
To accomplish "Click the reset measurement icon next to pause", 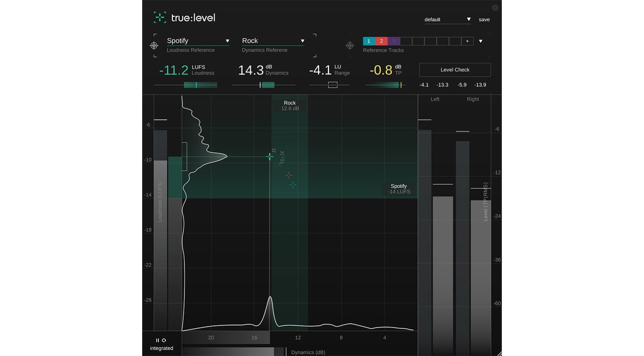I will [164, 340].
